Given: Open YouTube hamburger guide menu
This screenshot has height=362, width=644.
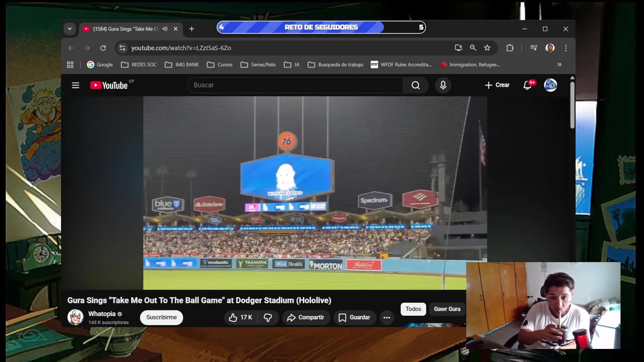Looking at the screenshot, I should pos(75,85).
